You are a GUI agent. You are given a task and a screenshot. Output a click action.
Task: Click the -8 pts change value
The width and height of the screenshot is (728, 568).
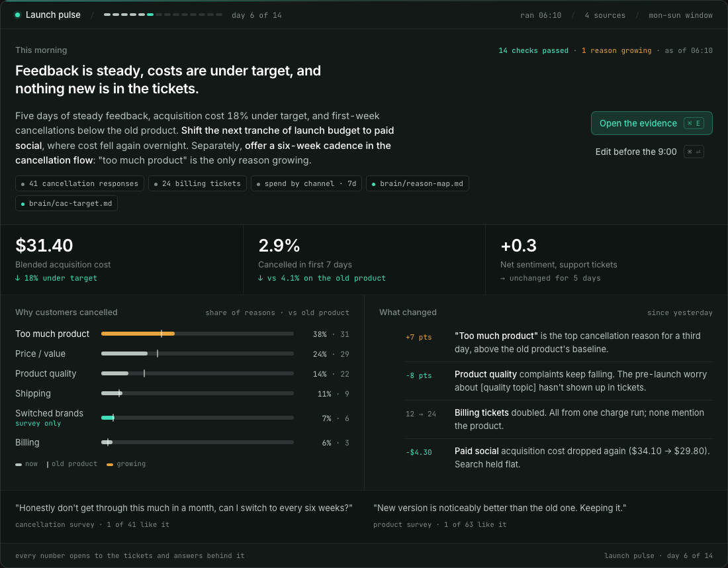click(419, 376)
